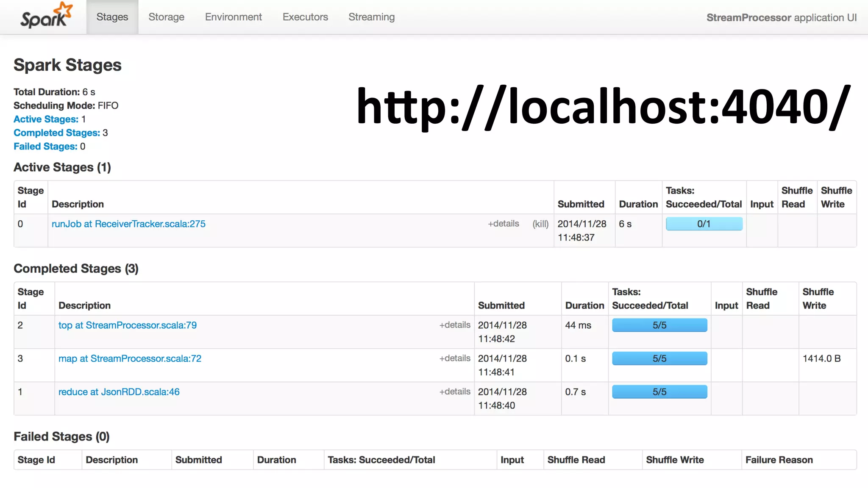Image resolution: width=868 pixels, height=488 pixels.
Task: Open top at StreamProcessor.scala:79 stage
Action: [x=128, y=325]
